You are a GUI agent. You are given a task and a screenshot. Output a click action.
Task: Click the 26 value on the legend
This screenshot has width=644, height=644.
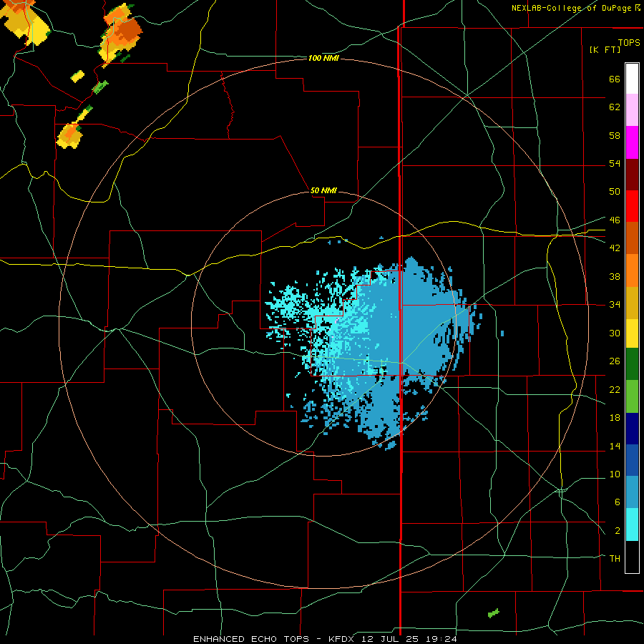pos(615,361)
